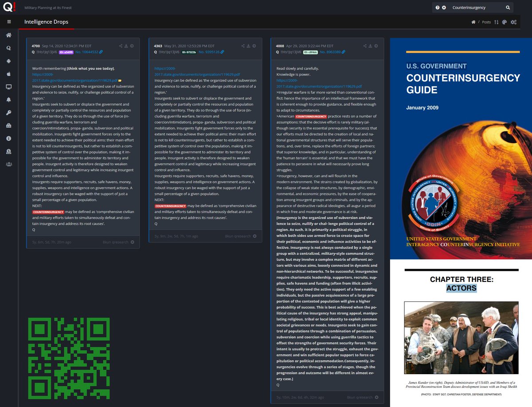Share post 4363
Screen dimensions: 532x407
pyautogui.click(x=243, y=46)
